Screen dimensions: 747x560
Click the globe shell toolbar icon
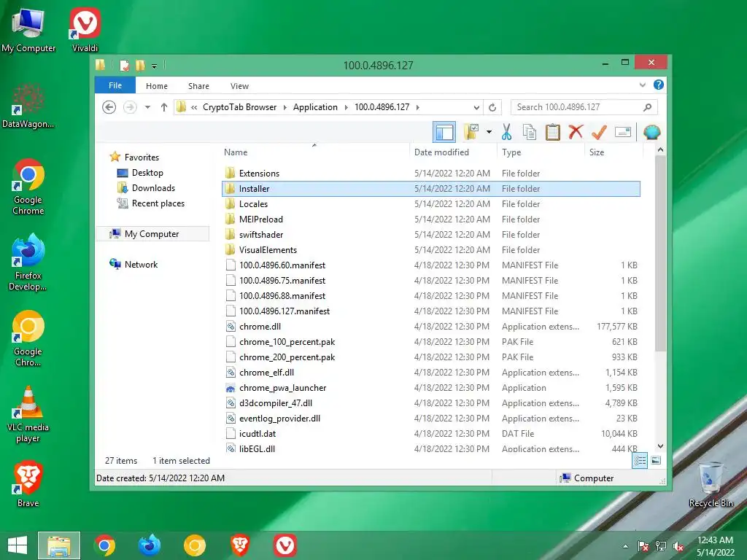(x=651, y=132)
